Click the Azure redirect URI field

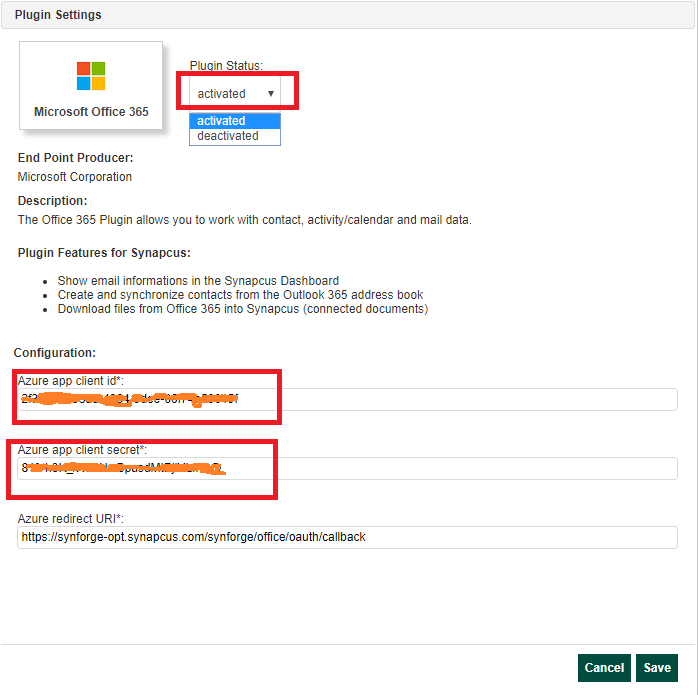[347, 537]
